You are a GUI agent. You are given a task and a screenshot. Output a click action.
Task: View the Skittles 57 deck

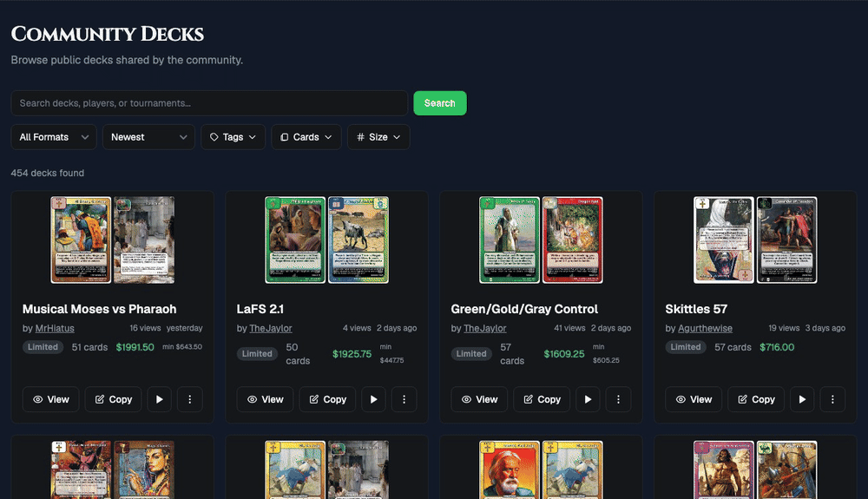point(694,399)
